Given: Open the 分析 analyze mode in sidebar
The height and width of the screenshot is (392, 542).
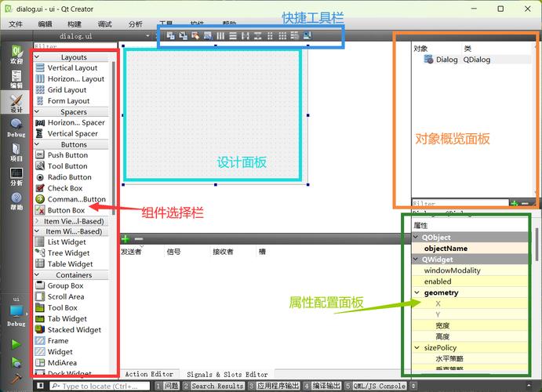Looking at the screenshot, I should [16, 177].
